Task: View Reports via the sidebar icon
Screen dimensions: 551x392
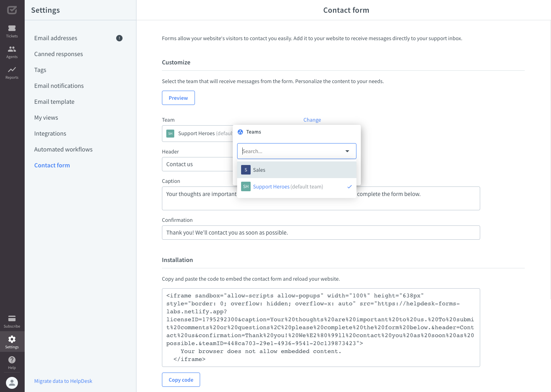Action: click(12, 72)
